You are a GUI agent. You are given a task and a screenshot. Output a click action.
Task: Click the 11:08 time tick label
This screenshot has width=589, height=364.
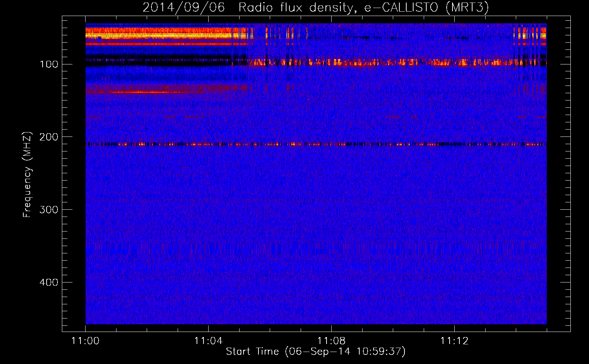(331, 341)
